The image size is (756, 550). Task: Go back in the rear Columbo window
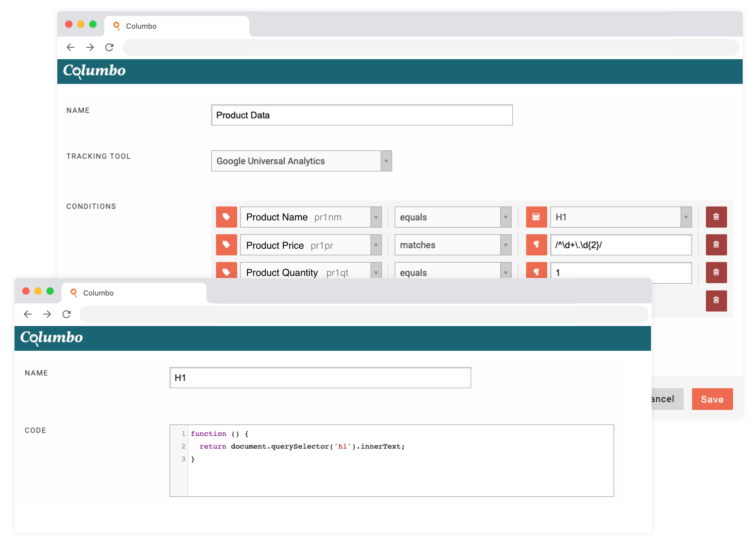[x=70, y=47]
